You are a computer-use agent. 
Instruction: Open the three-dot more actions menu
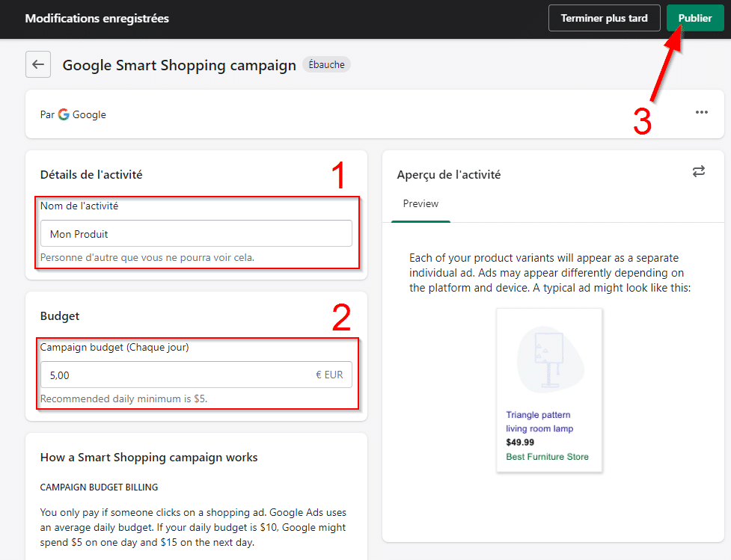[701, 112]
